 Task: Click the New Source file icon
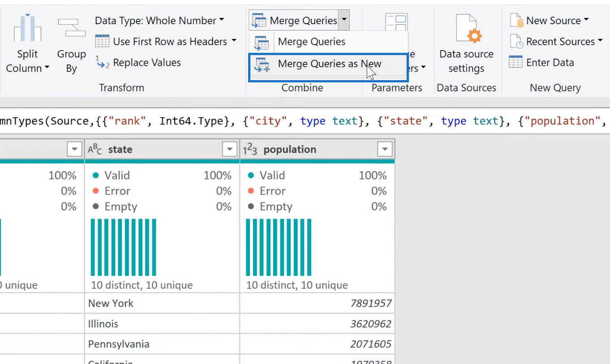[517, 21]
